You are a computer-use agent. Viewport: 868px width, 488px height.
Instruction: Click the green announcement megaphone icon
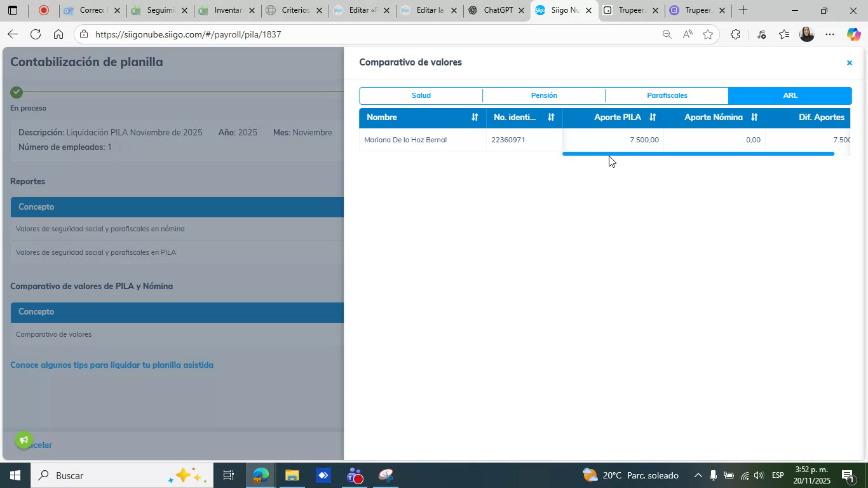point(24,440)
